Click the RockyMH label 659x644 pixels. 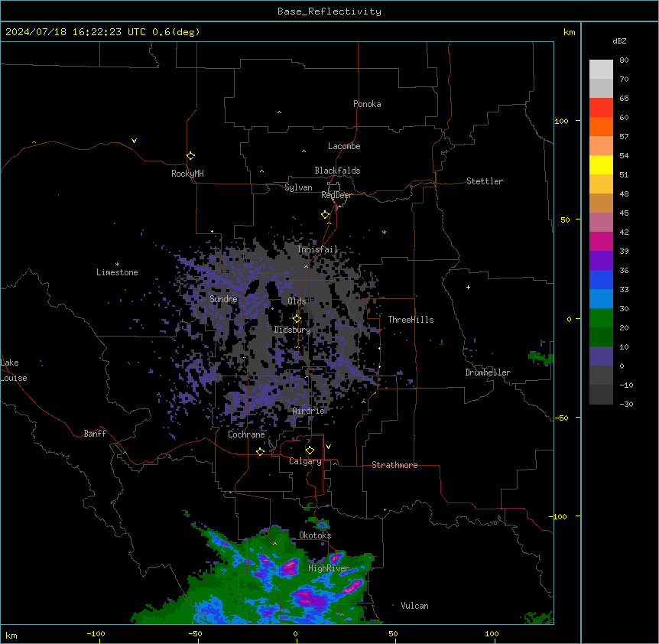[x=187, y=174]
